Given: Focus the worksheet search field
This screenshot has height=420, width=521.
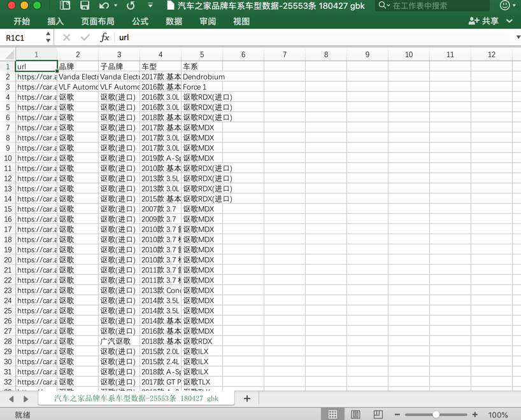Looking at the screenshot, I should (432, 6).
